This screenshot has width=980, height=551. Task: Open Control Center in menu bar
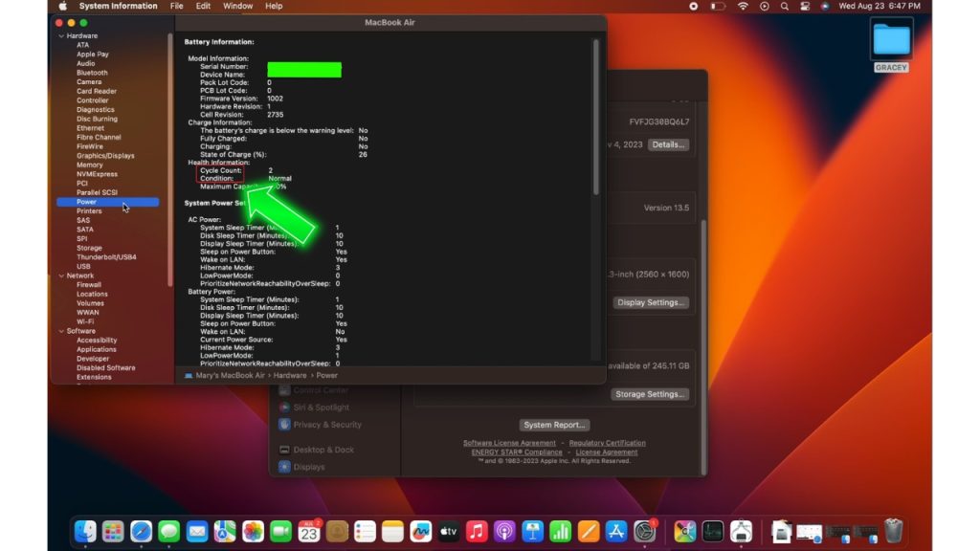point(805,7)
